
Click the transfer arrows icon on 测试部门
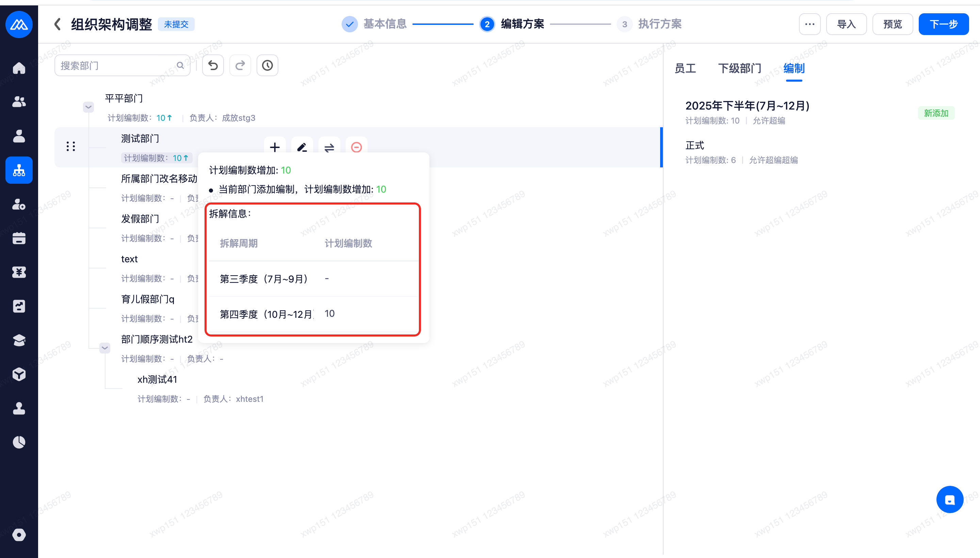pyautogui.click(x=329, y=147)
